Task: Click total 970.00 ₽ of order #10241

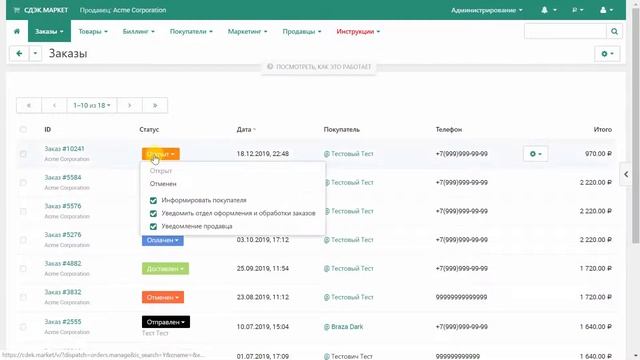Action: [x=598, y=154]
